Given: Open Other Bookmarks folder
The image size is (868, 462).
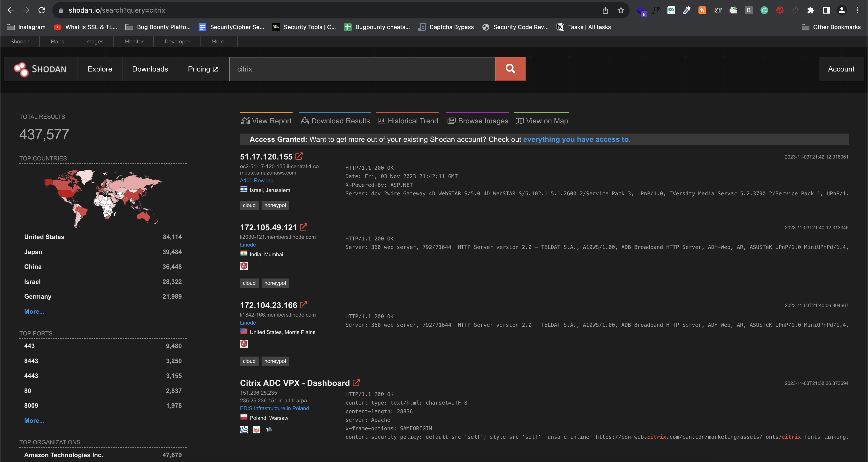Looking at the screenshot, I should [x=831, y=27].
